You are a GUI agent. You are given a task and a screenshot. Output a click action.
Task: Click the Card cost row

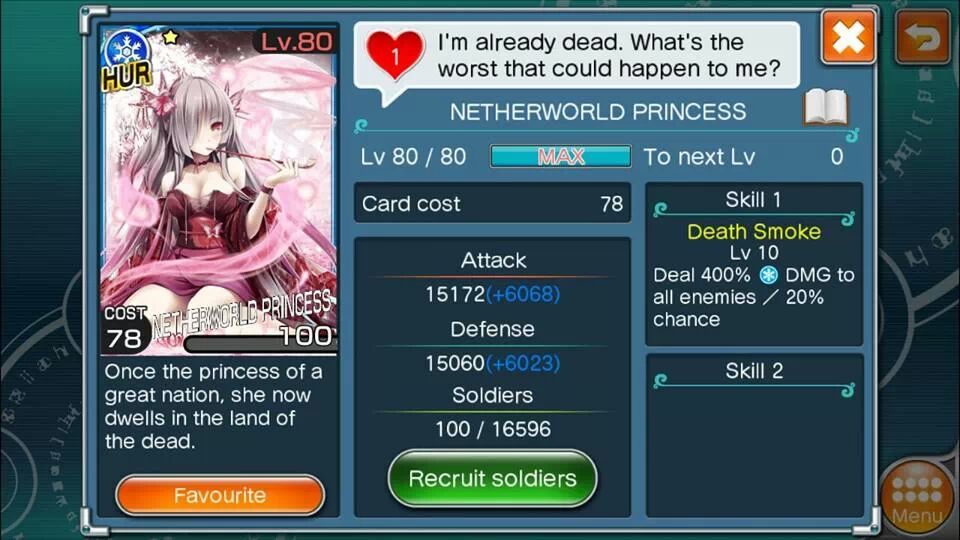pyautogui.click(x=492, y=203)
